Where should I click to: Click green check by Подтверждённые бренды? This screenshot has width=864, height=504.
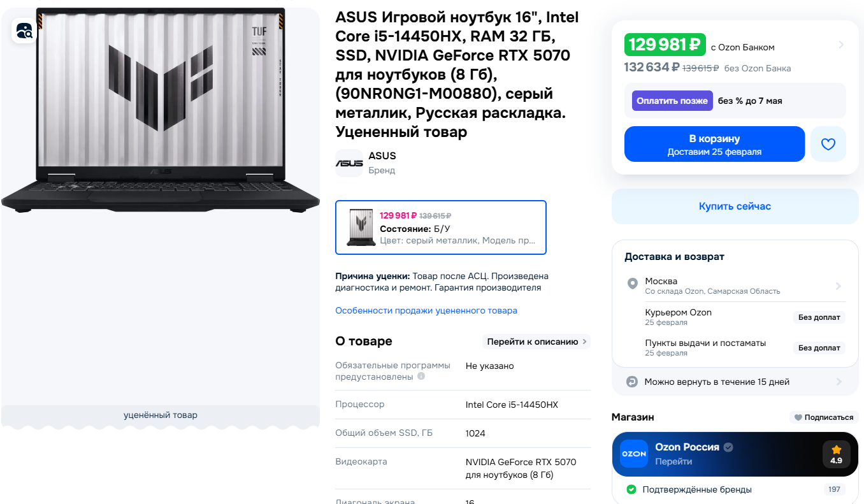[631, 489]
